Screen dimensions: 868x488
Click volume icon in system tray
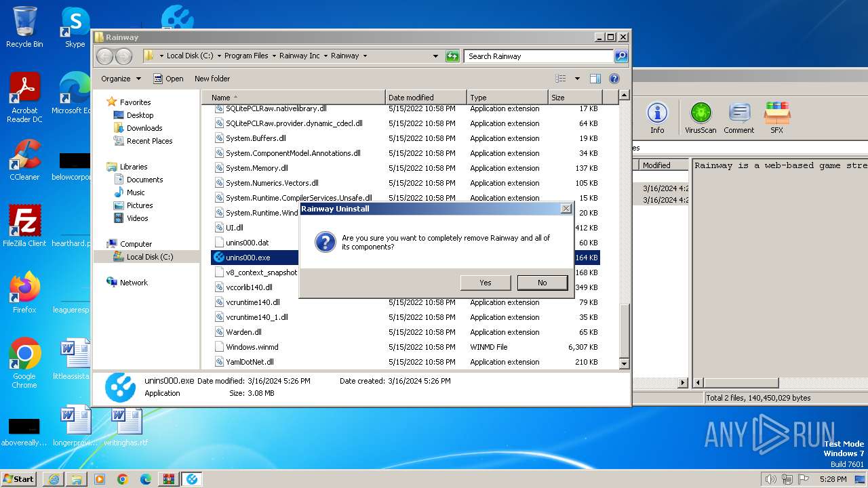[x=770, y=479]
